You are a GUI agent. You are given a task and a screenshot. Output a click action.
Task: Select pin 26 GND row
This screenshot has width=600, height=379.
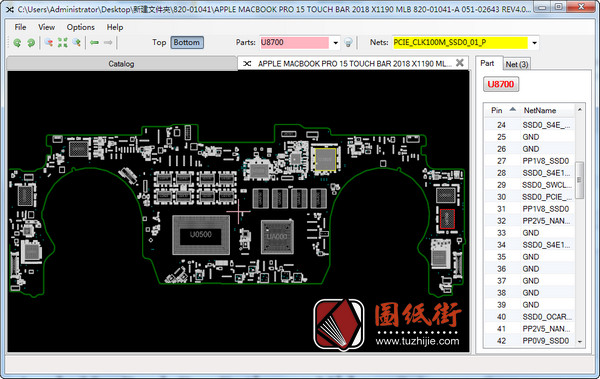530,149
